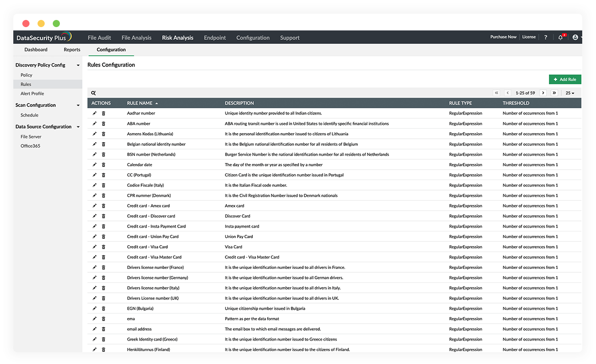Screen dimensions: 596x364
Task: Open the user account profile icon
Action: [x=575, y=37]
